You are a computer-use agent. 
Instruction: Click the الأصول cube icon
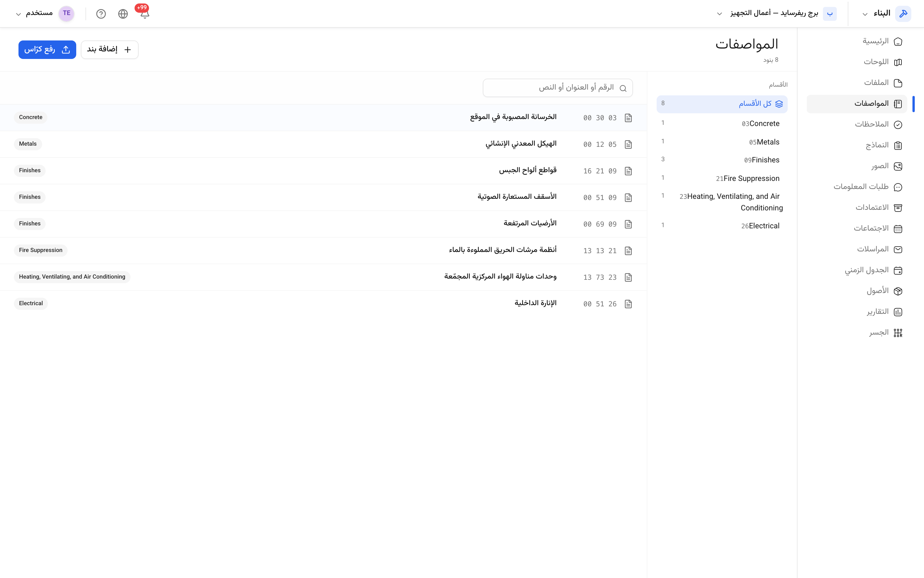tap(898, 291)
